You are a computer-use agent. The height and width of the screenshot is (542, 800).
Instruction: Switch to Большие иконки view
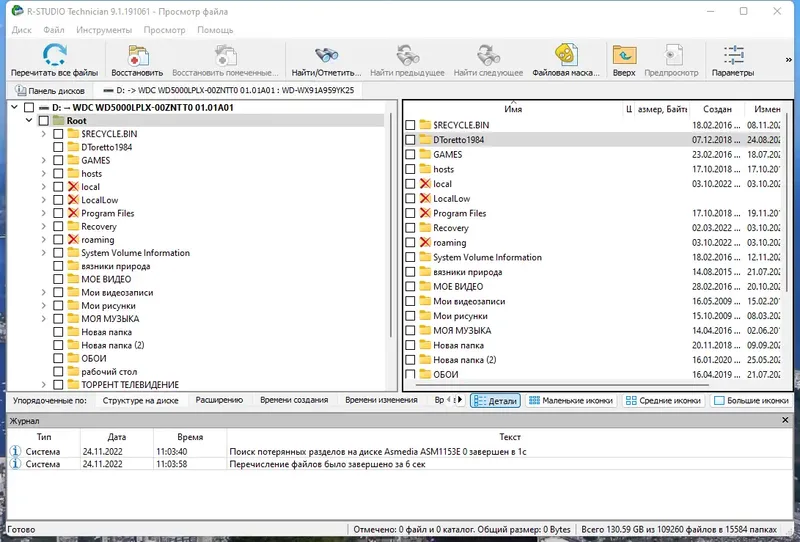point(751,401)
